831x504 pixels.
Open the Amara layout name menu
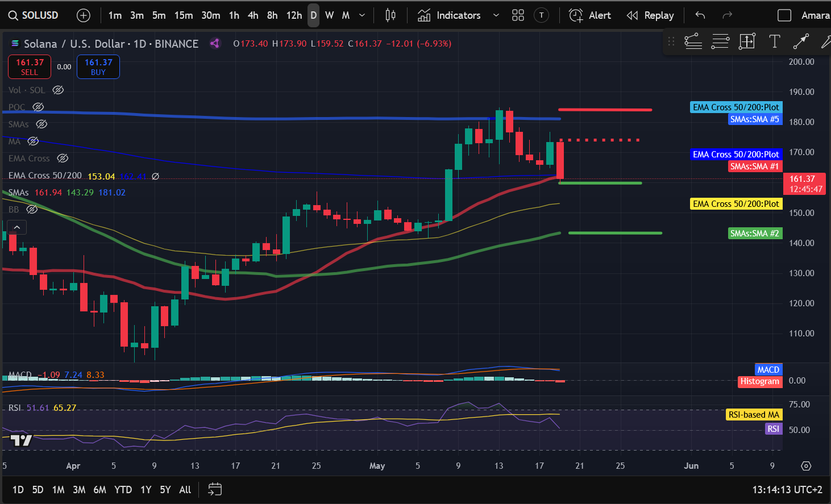click(815, 15)
